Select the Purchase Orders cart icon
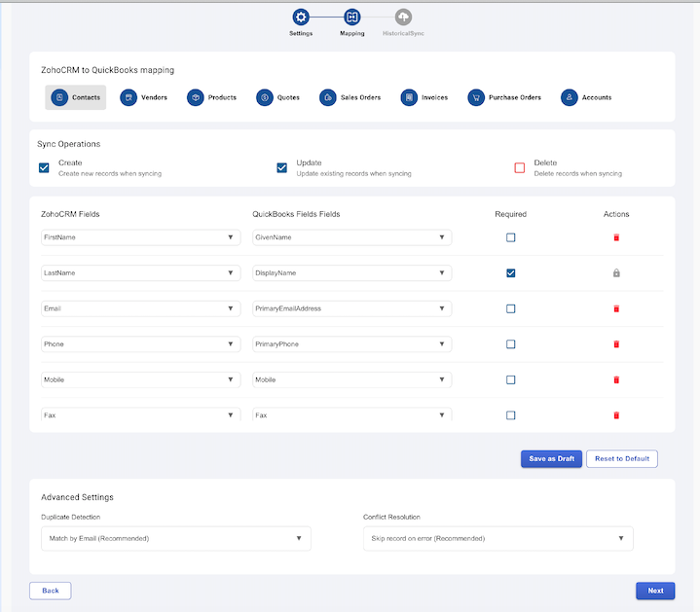 click(476, 97)
